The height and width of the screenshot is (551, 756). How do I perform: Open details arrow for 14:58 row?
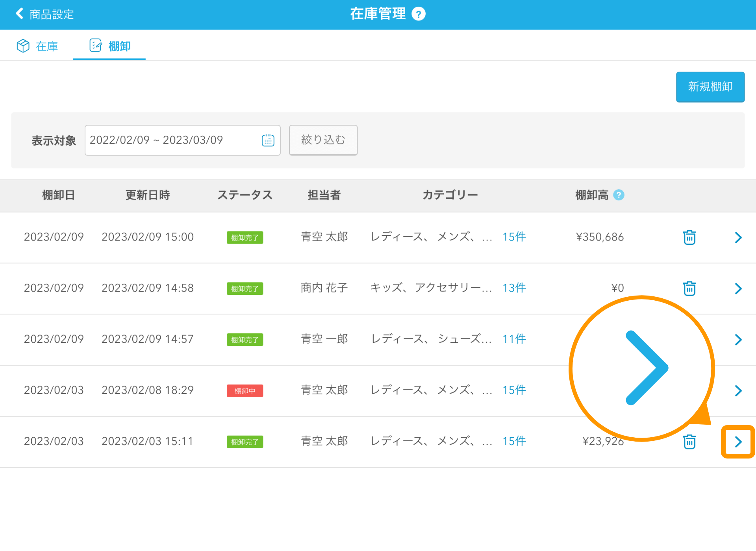tap(738, 288)
